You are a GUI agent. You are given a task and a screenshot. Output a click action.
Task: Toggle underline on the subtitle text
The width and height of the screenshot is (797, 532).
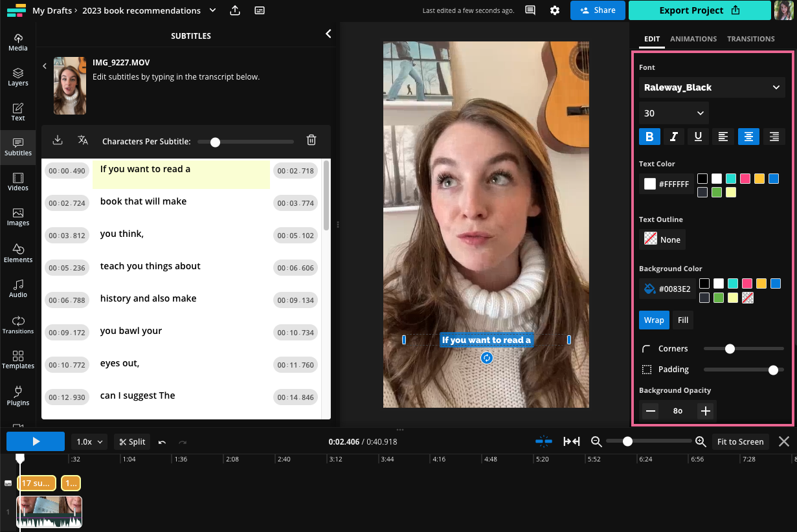[697, 137]
